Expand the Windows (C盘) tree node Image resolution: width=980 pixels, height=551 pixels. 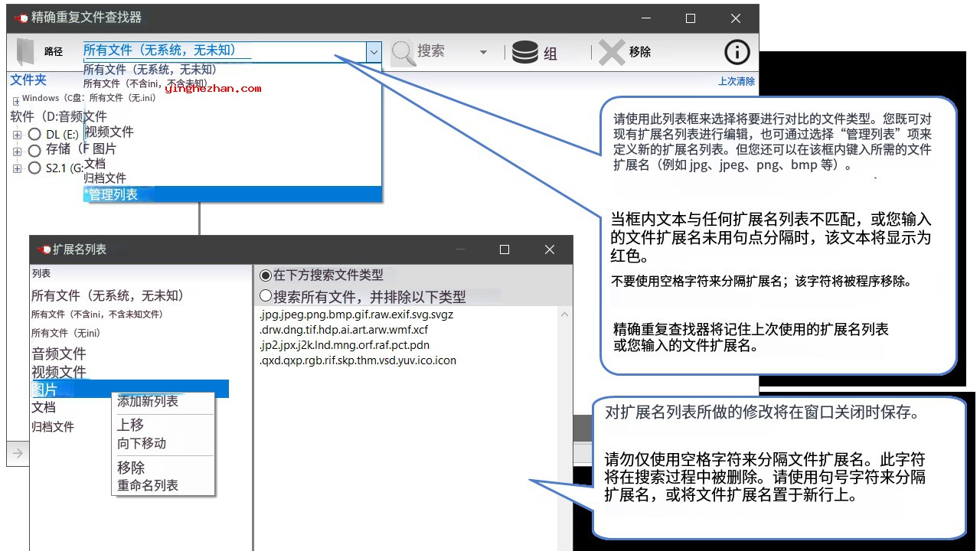tap(16, 100)
